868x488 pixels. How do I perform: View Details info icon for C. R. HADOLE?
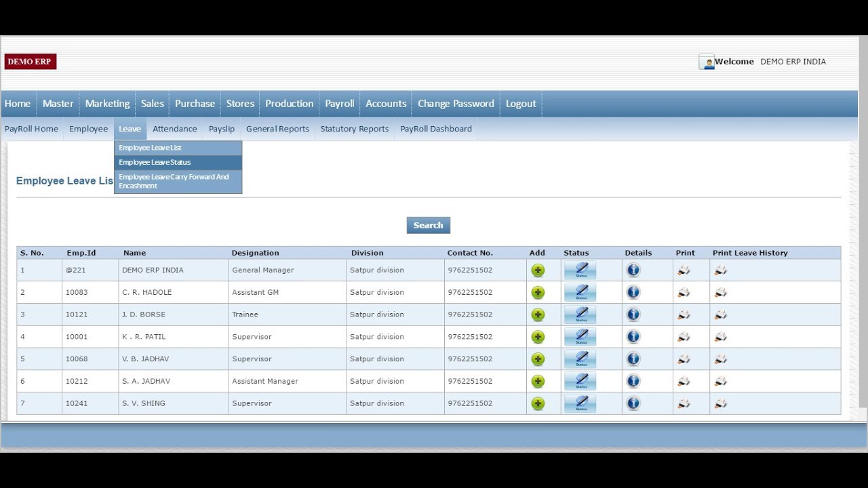click(633, 292)
